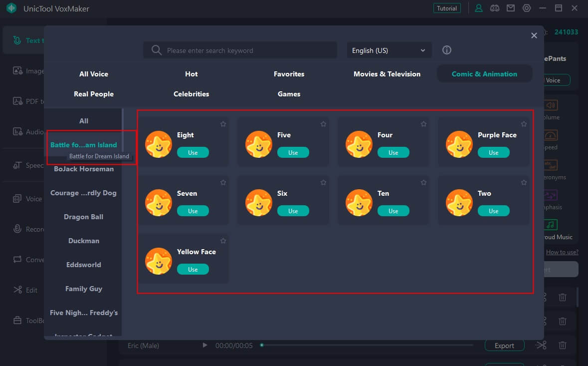
Task: Toggle favorite star on Purple Face
Action: point(524,124)
